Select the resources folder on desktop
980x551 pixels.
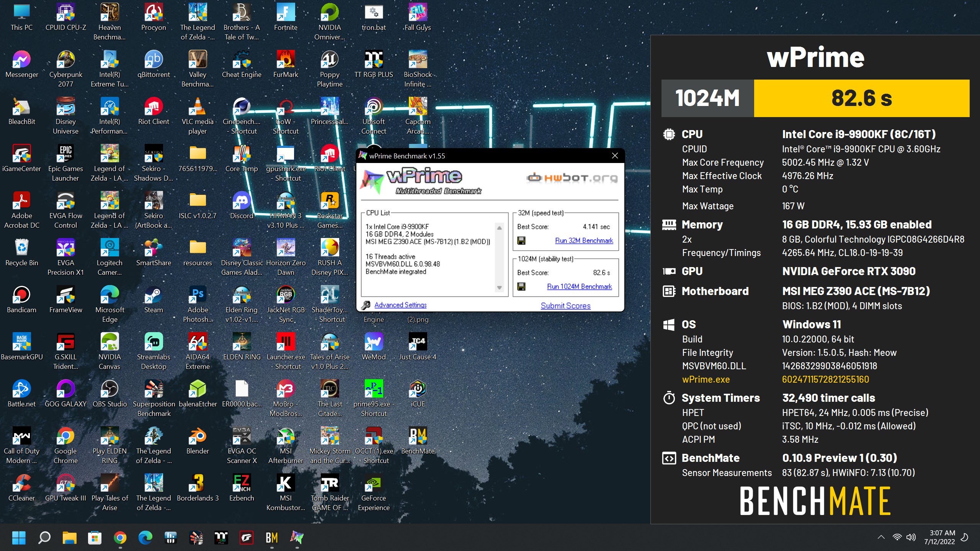(x=198, y=253)
